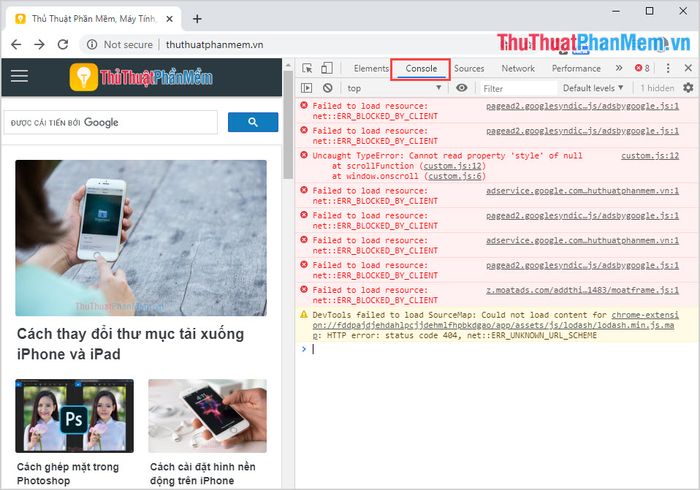Click the Uncaught TypeError error icon

(x=304, y=155)
